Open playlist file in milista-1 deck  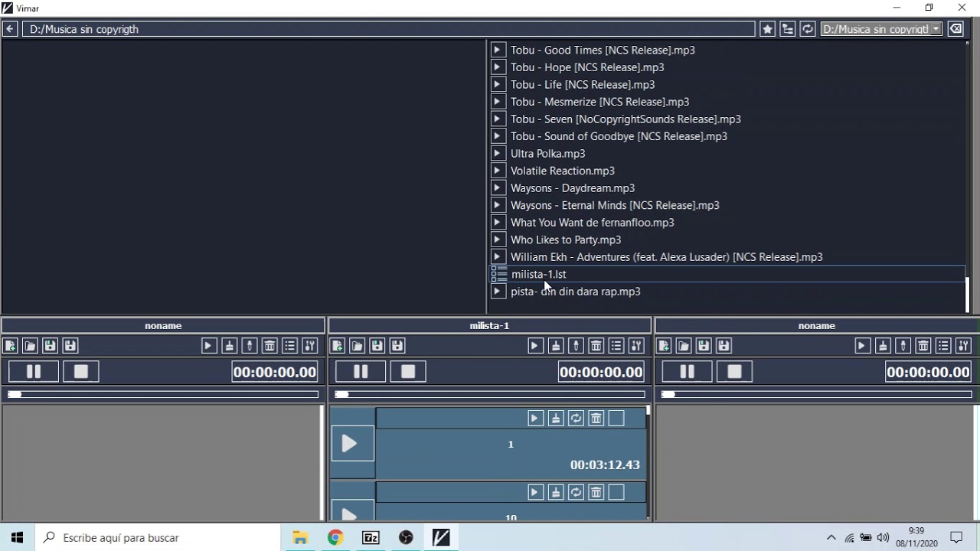357,346
